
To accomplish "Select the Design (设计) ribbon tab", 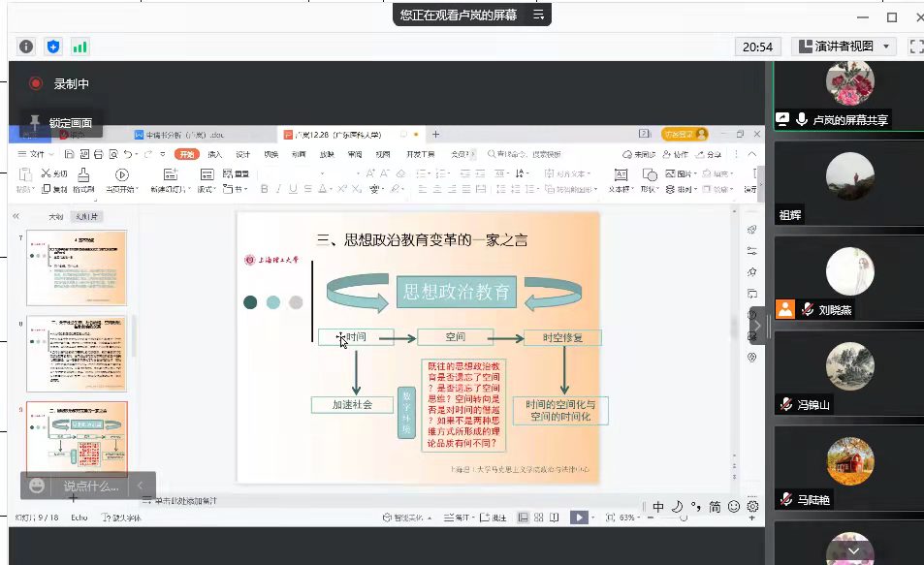I will [x=242, y=154].
